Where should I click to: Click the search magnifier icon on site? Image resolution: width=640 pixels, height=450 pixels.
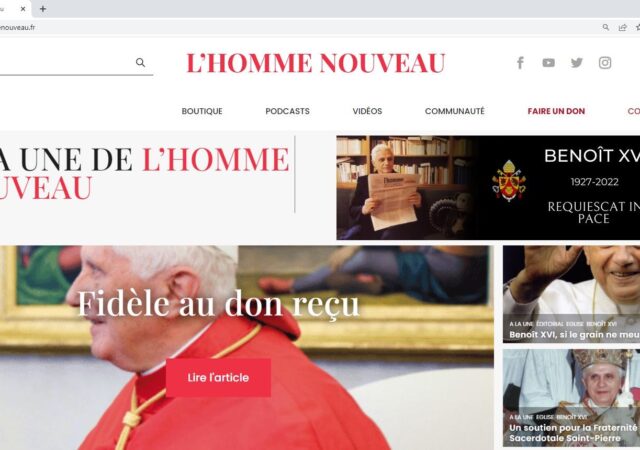coord(140,62)
